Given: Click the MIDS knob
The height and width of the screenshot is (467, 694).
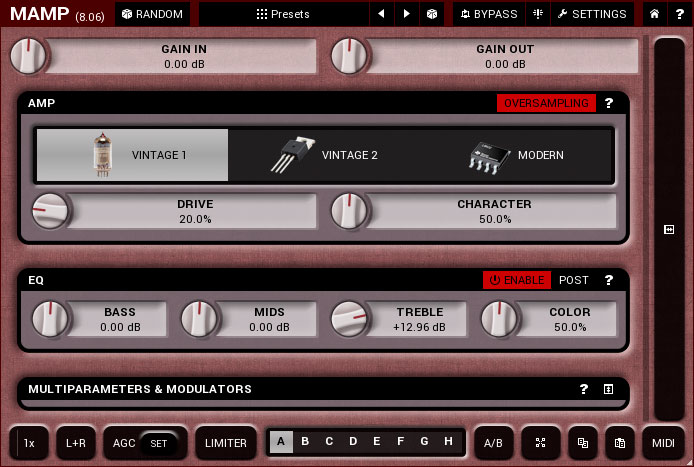Looking at the screenshot, I should (x=200, y=319).
